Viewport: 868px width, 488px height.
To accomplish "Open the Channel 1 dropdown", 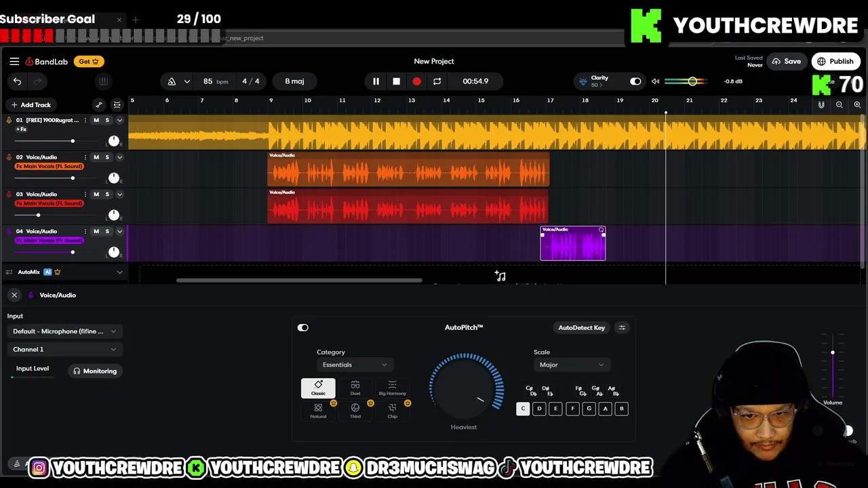I will tap(64, 349).
